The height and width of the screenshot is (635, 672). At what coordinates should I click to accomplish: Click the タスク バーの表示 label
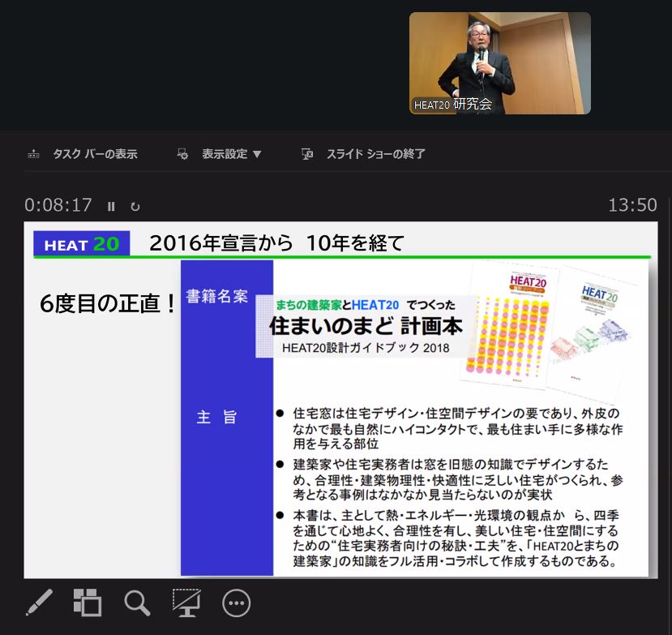[x=95, y=154]
